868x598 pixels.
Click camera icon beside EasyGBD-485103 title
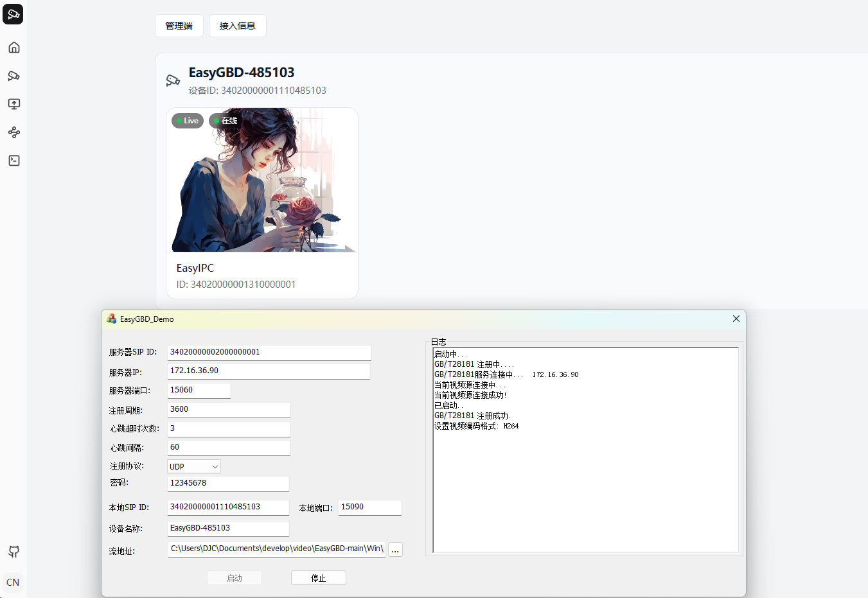point(173,80)
